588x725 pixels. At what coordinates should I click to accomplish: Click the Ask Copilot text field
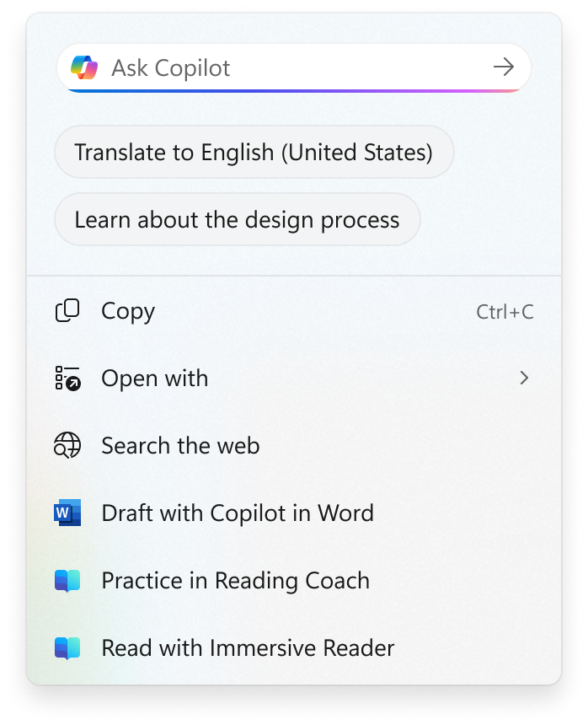click(295, 67)
